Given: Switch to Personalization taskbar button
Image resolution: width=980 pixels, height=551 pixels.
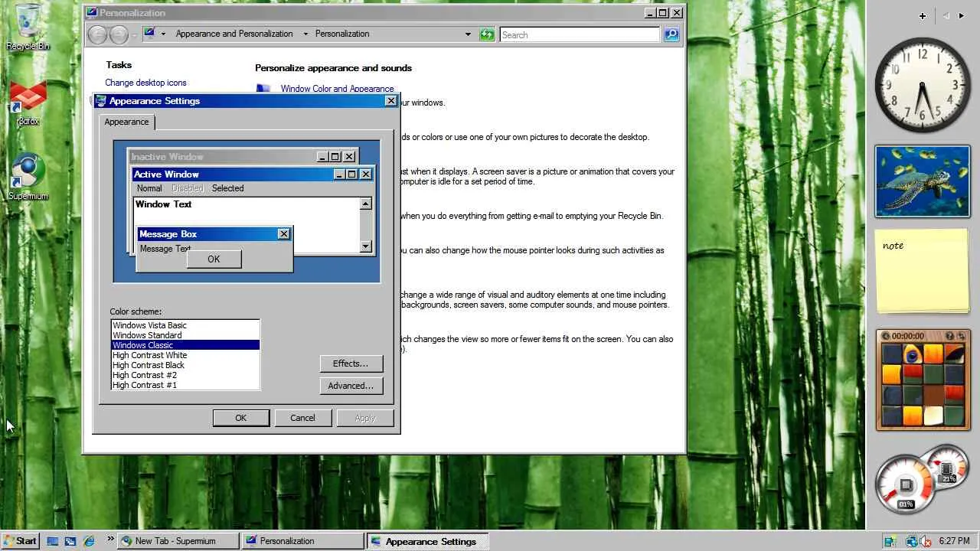Looking at the screenshot, I should pos(302,541).
